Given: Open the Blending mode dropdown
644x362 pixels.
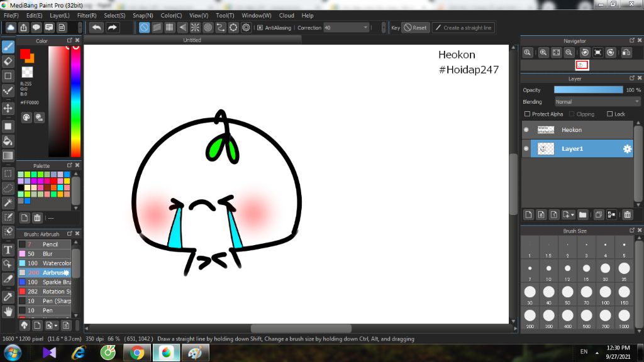Looking at the screenshot, I should coord(597,102).
